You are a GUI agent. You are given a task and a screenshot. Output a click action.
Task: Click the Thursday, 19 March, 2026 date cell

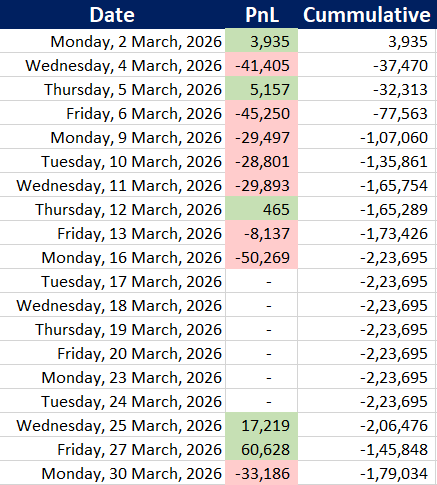click(113, 329)
